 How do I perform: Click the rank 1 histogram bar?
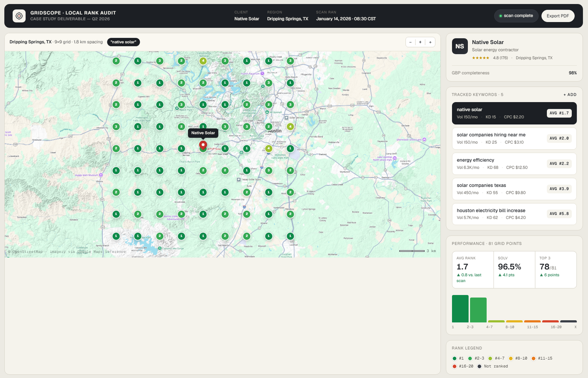click(x=460, y=309)
